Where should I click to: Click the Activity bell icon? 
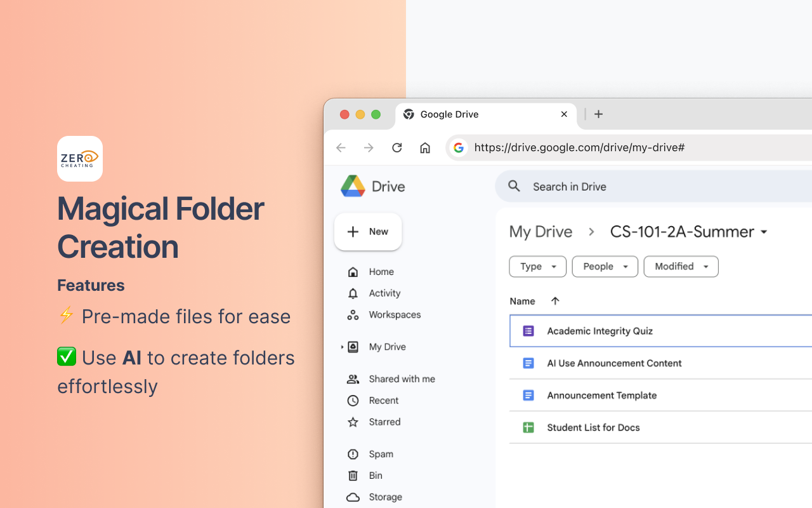[353, 293]
